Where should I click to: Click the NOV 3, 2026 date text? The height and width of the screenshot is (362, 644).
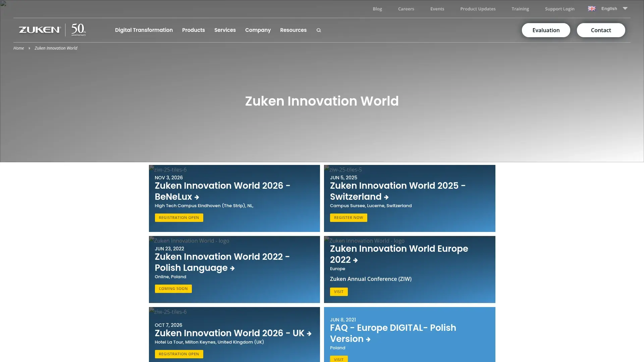[x=169, y=178]
